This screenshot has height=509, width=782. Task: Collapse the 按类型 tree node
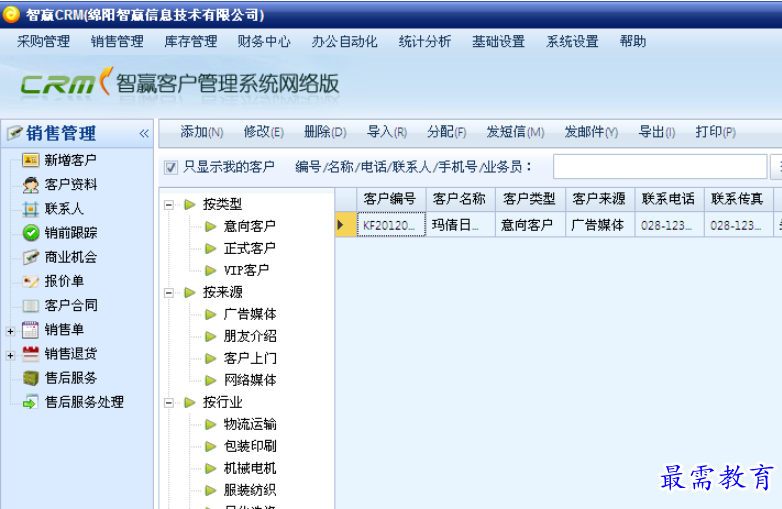169,204
